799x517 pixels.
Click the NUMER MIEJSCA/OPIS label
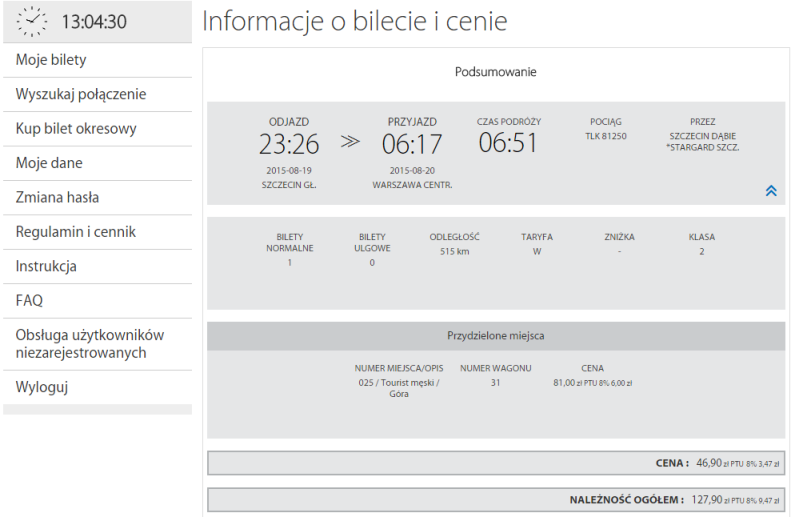[399, 368]
